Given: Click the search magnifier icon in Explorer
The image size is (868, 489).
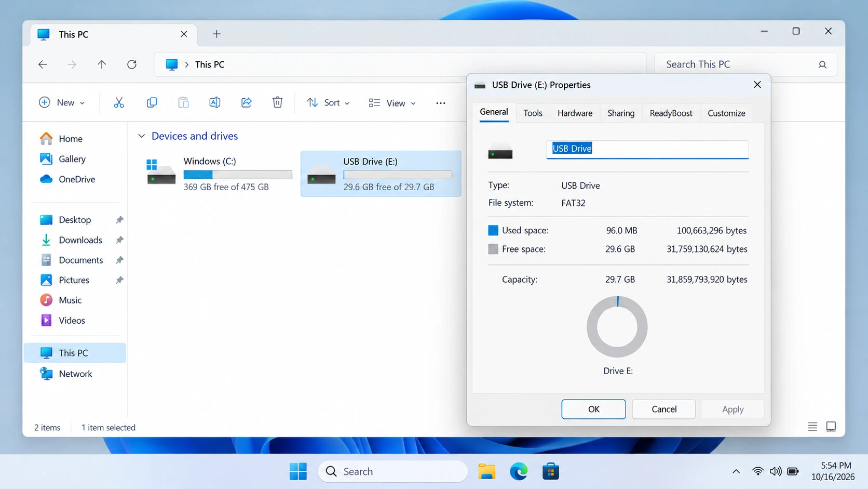Looking at the screenshot, I should tap(822, 64).
